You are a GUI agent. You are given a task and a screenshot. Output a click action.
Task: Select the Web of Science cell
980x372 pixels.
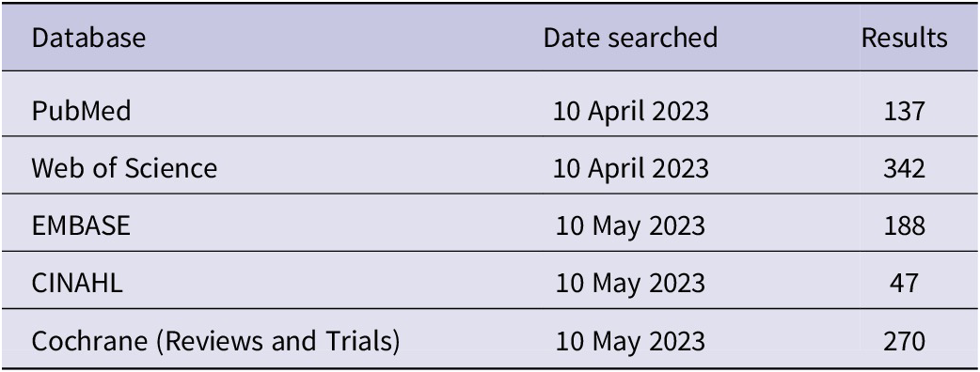click(x=124, y=168)
